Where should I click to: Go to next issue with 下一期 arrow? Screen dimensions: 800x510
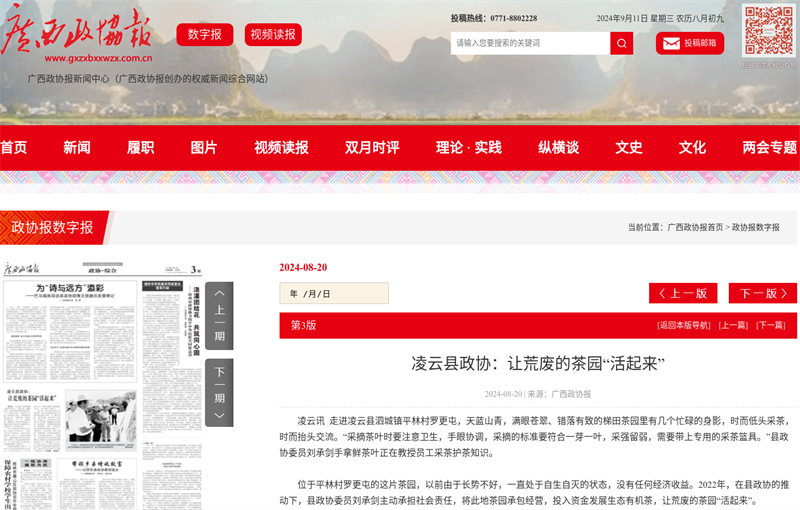pos(219,393)
